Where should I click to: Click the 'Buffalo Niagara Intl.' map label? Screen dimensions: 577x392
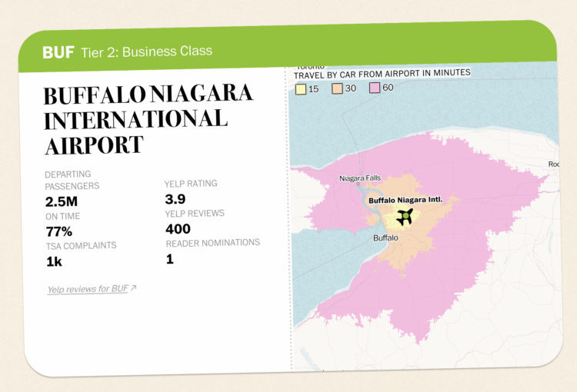pyautogui.click(x=405, y=200)
